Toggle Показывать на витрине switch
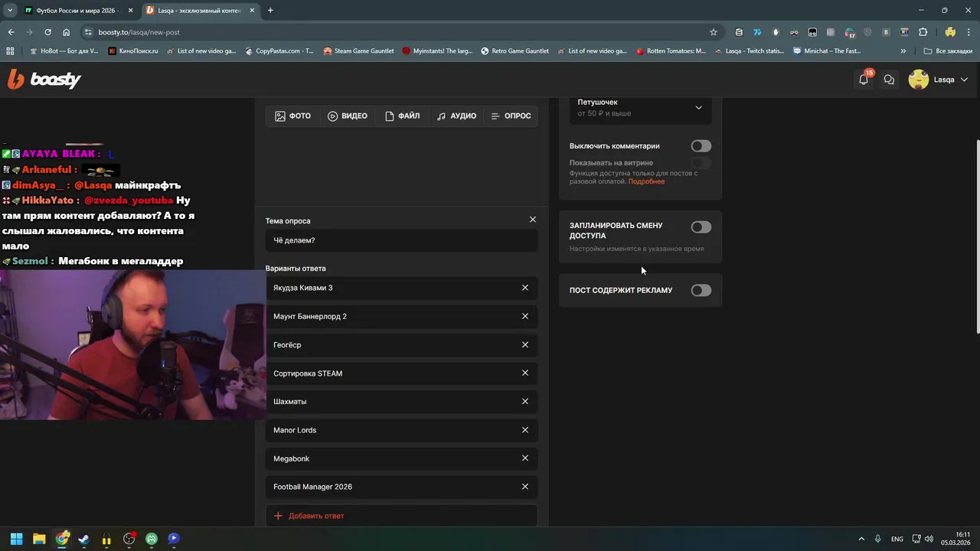 click(x=701, y=163)
